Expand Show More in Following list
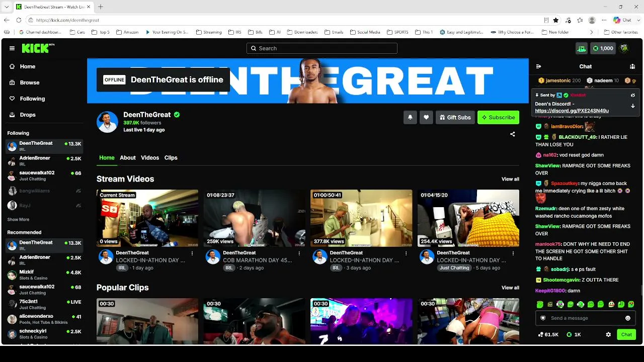 coord(18,220)
